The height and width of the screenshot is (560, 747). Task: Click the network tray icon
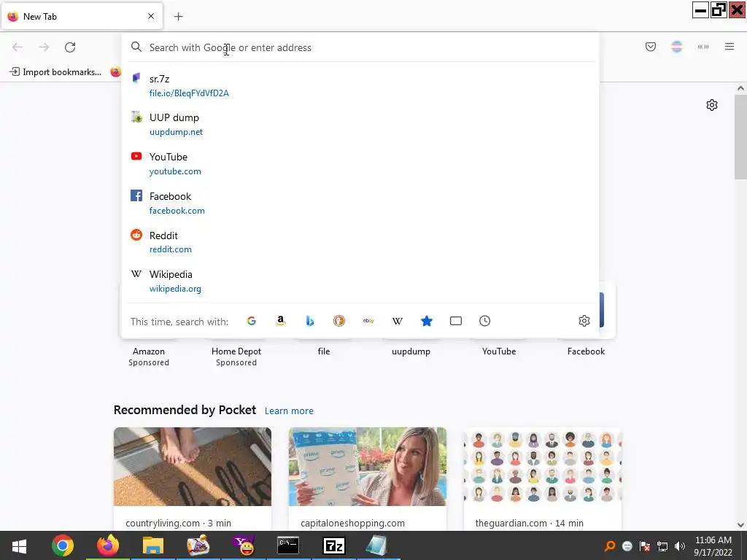[x=662, y=546]
